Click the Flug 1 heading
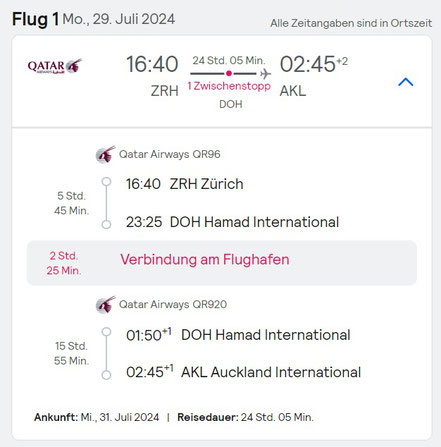 [x=36, y=19]
